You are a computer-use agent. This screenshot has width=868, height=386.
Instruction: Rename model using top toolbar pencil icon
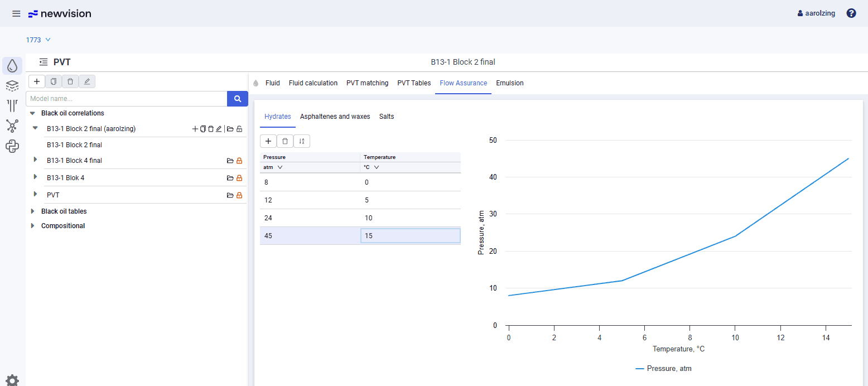coord(87,81)
